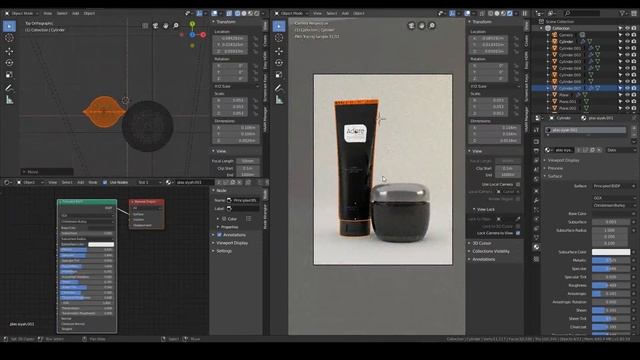This screenshot has height=360, width=640.
Task: Click the pan hand icon in left viewport
Action: point(166,26)
